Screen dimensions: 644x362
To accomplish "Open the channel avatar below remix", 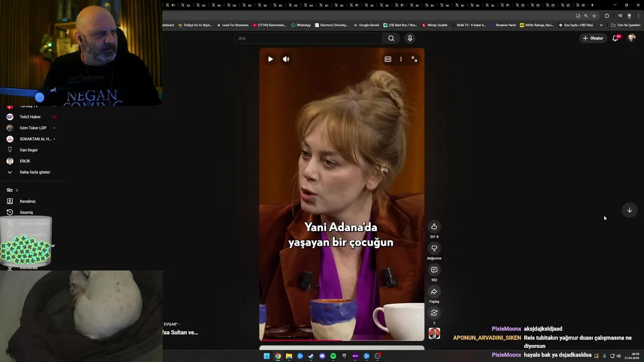I will (x=434, y=333).
